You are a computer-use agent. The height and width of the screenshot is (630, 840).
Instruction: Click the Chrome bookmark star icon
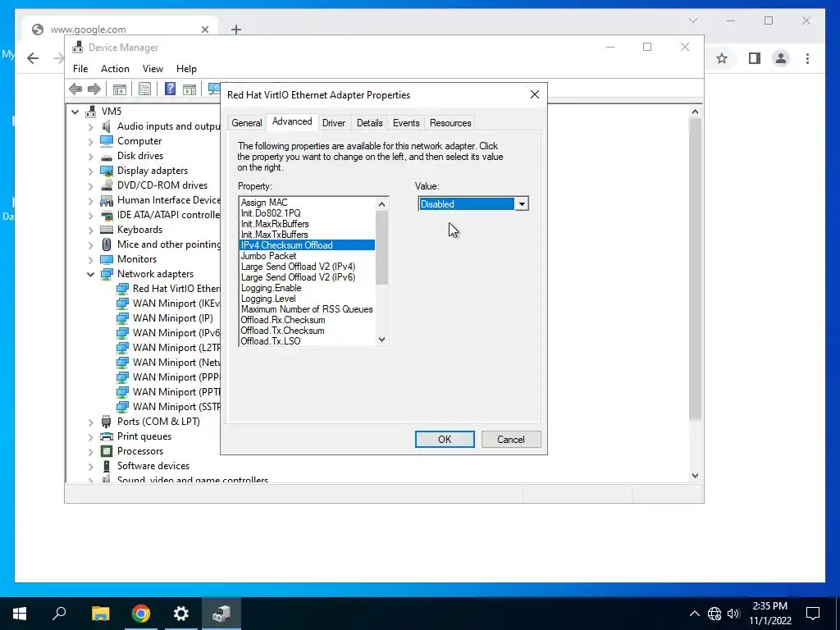pos(722,58)
